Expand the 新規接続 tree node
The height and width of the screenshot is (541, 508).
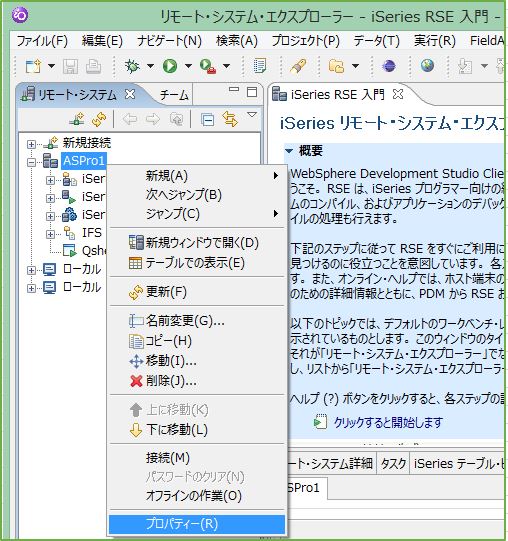(x=31, y=144)
